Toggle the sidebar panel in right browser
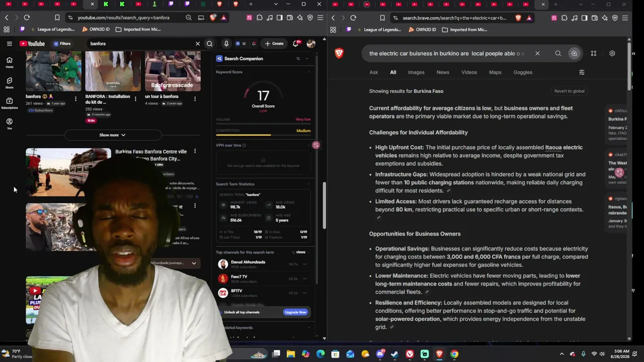This screenshot has width=644, height=362. point(584,18)
